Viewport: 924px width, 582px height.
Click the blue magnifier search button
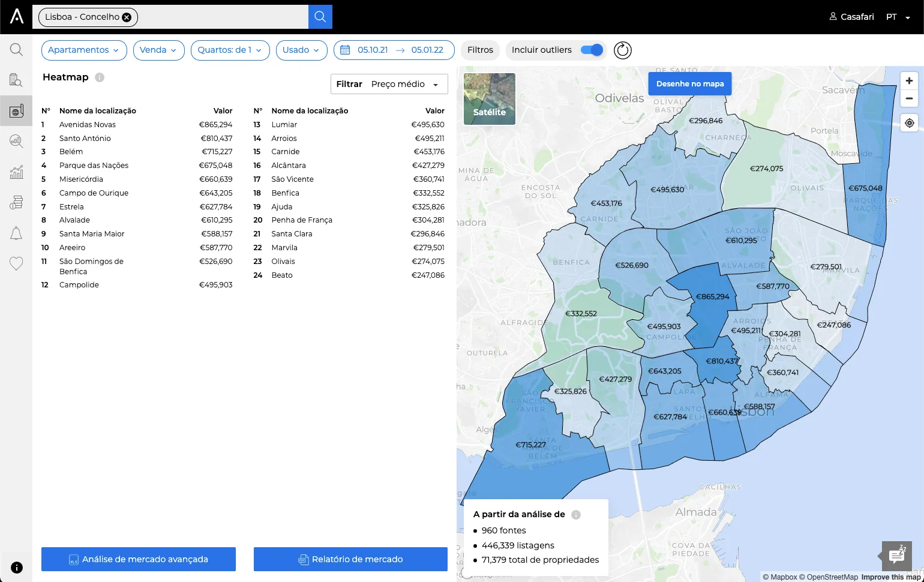point(320,17)
